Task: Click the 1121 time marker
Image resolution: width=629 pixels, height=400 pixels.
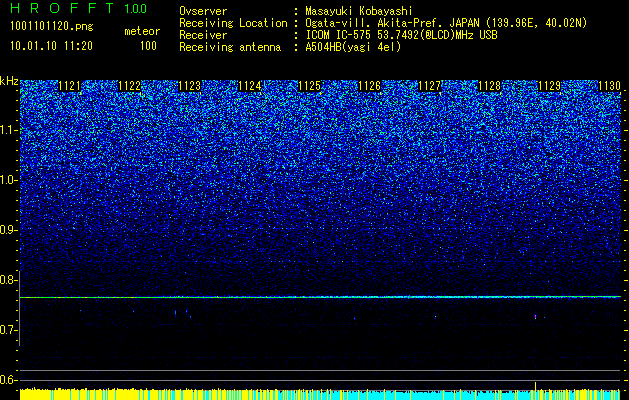Action: 69,86
